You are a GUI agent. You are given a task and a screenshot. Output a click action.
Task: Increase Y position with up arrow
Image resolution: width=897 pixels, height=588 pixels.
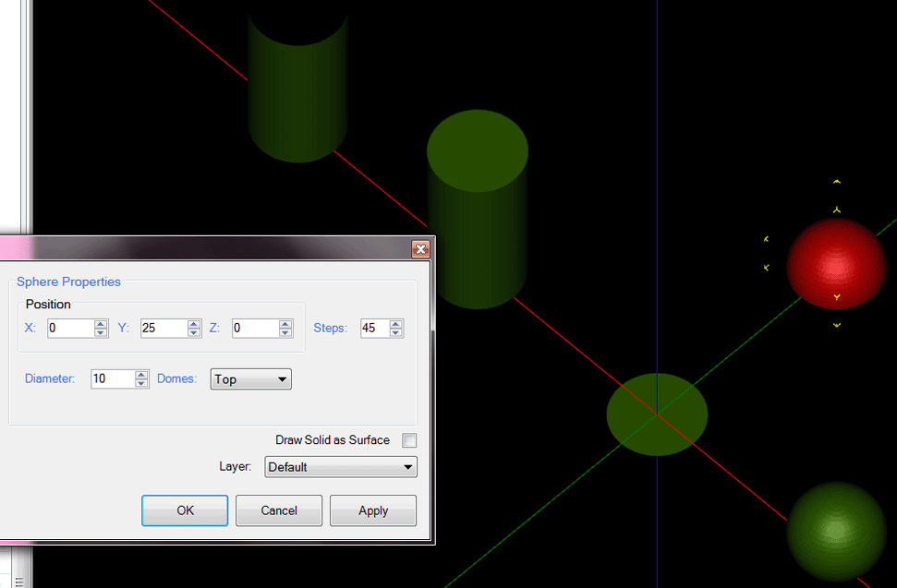[x=194, y=324]
